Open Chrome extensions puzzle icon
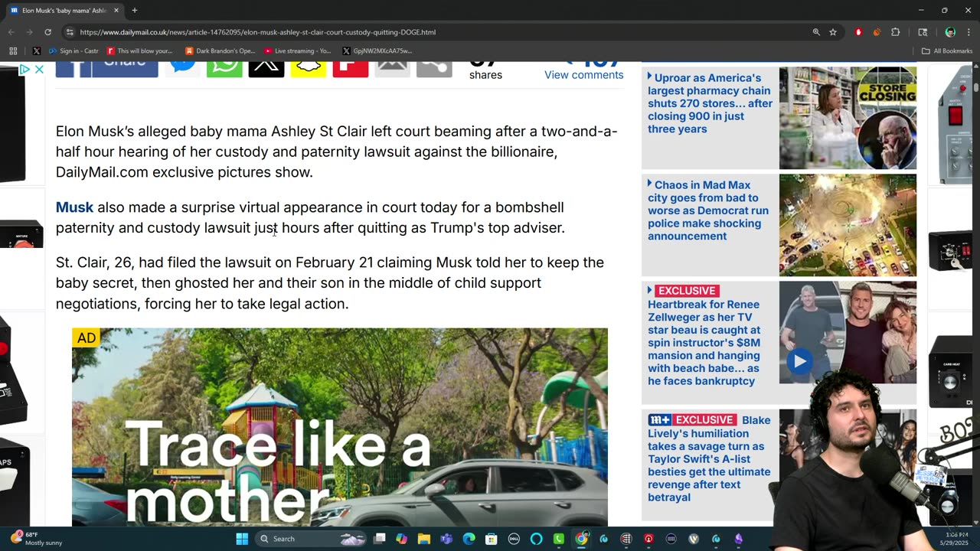The width and height of the screenshot is (980, 551). [896, 32]
